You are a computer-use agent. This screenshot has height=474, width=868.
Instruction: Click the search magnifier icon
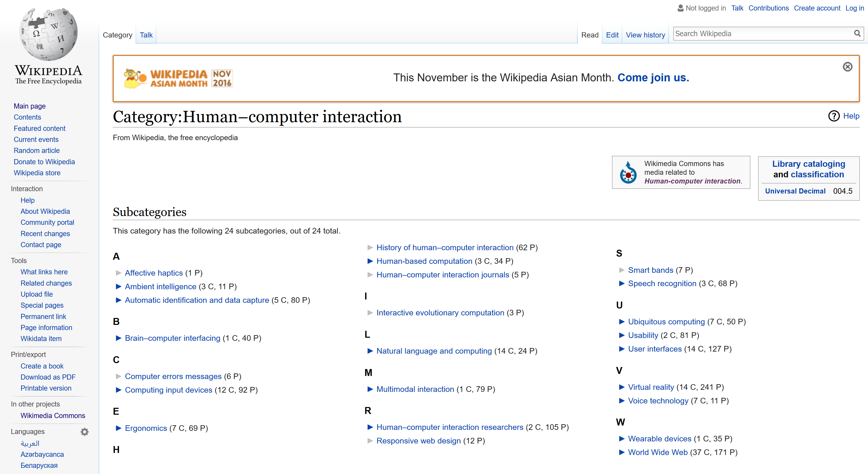(857, 33)
